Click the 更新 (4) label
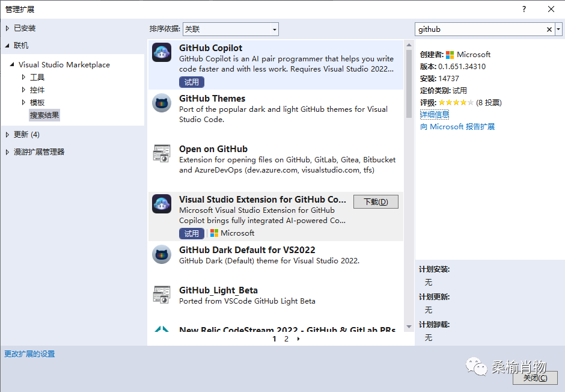 26,135
